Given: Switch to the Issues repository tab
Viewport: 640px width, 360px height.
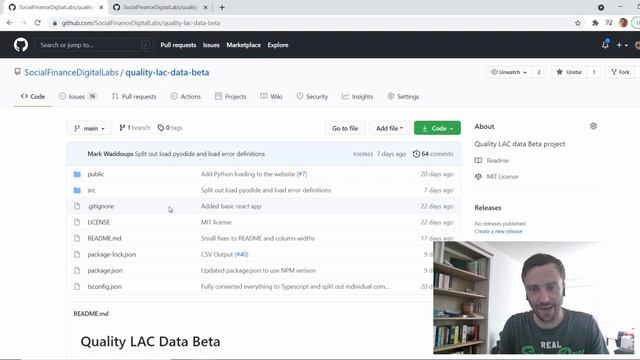Looking at the screenshot, I should (x=78, y=96).
